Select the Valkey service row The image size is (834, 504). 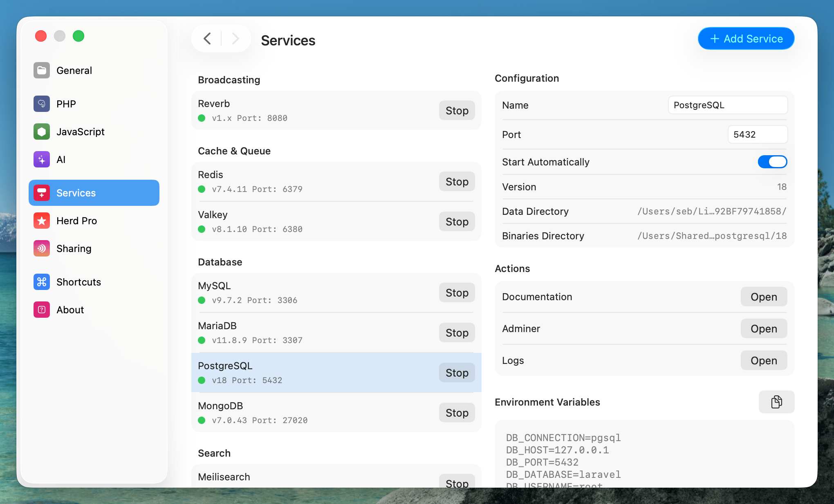(336, 221)
